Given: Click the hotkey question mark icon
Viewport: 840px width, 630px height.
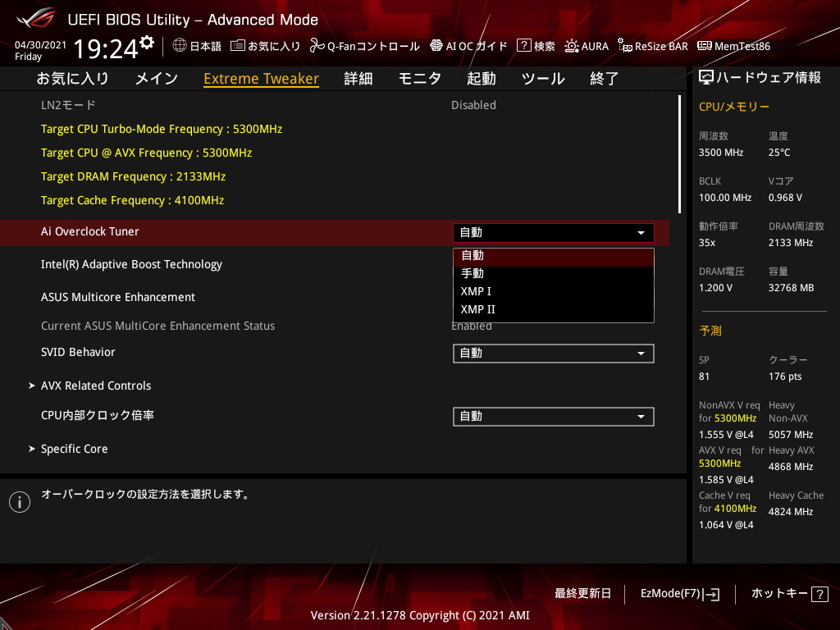Looking at the screenshot, I should [x=819, y=594].
